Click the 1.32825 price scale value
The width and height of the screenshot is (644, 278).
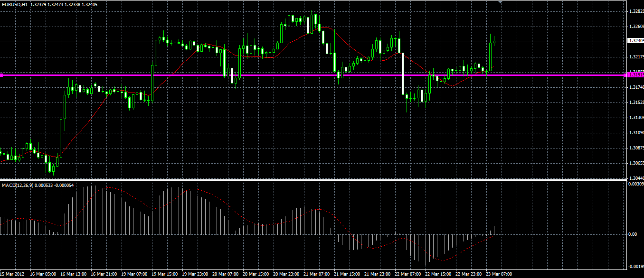pyautogui.click(x=635, y=11)
